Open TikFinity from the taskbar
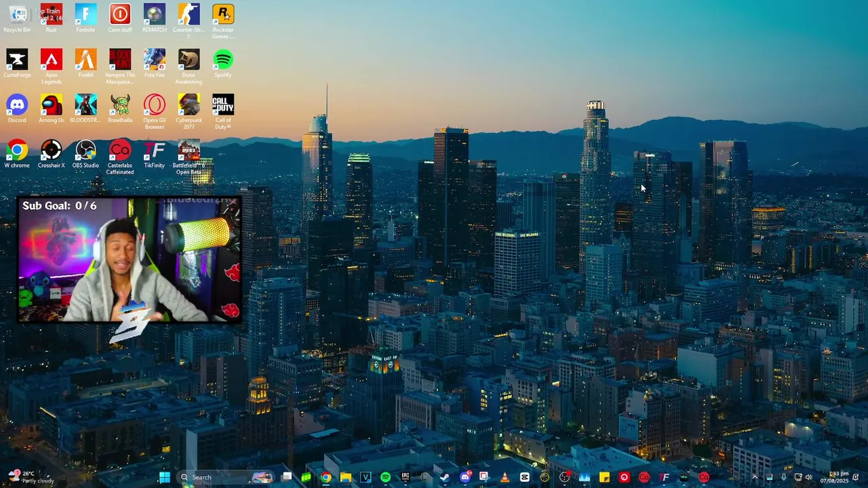 point(664,477)
